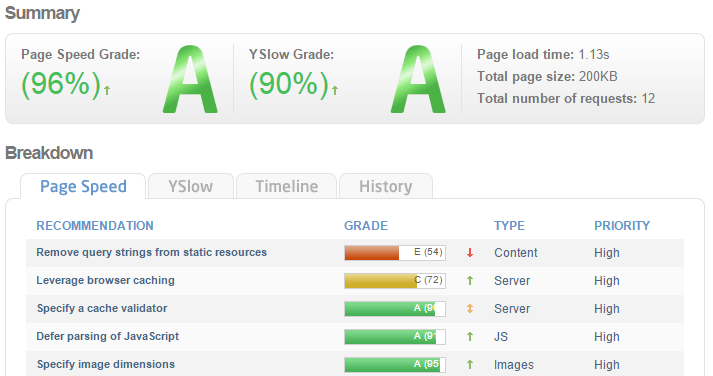Image resolution: width=713 pixels, height=376 pixels.
Task: Click High priority in browser caching row
Action: click(x=607, y=281)
